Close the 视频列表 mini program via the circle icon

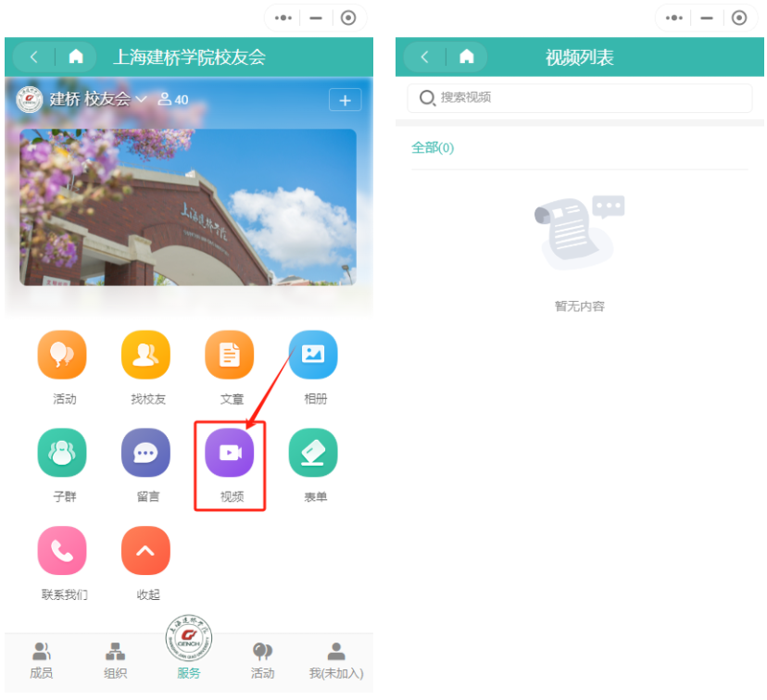pos(739,19)
